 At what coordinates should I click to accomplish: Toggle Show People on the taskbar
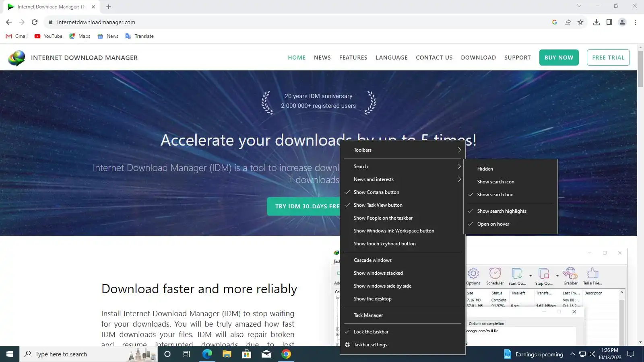pyautogui.click(x=402, y=218)
